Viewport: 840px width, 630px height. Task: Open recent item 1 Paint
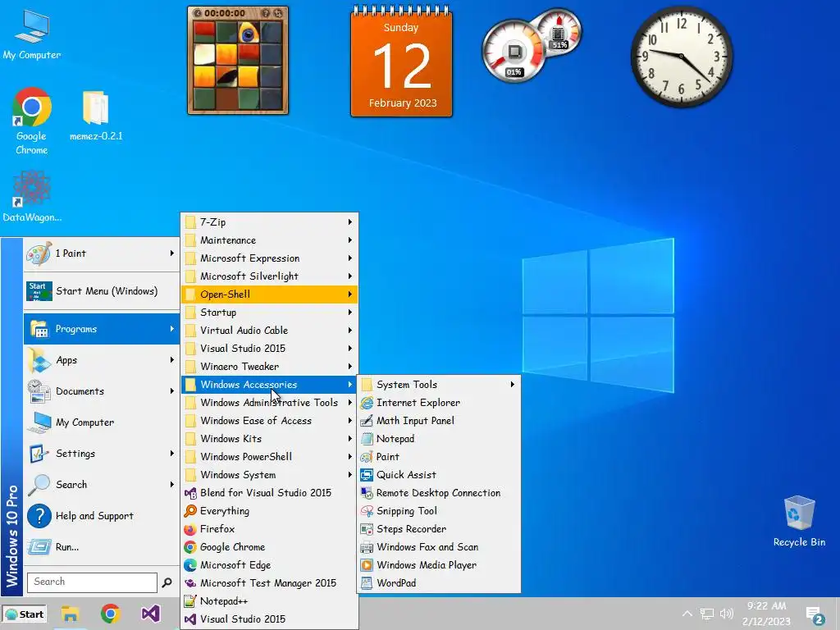(x=101, y=253)
